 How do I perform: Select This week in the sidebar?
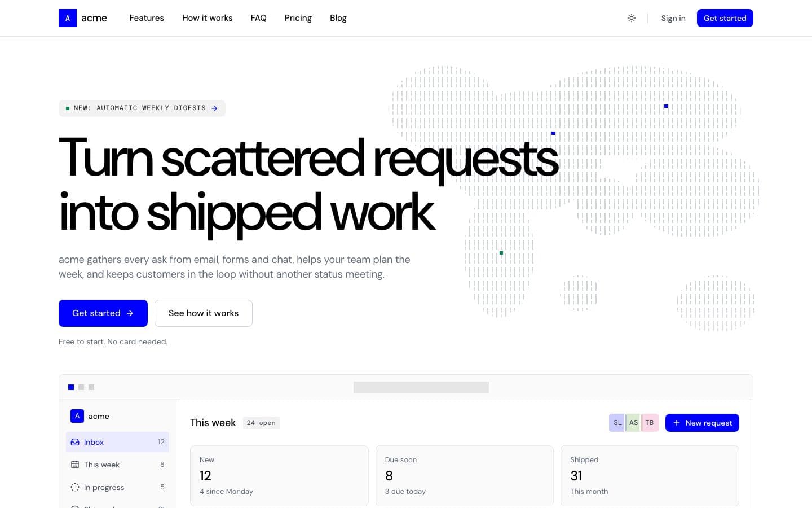click(117, 465)
